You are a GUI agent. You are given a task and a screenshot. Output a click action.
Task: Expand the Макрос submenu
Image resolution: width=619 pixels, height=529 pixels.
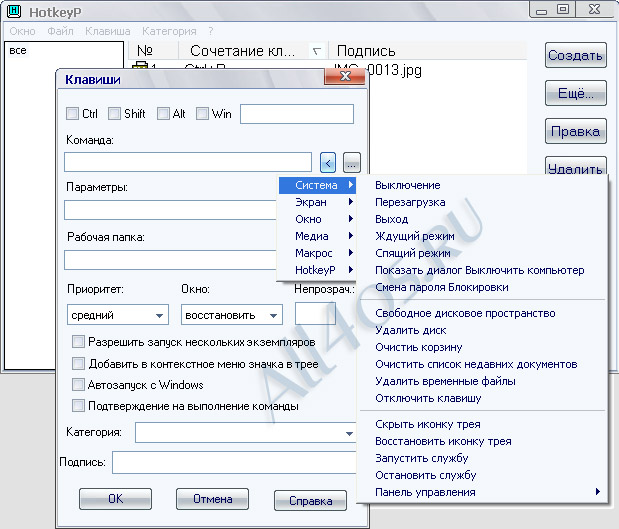pos(317,253)
